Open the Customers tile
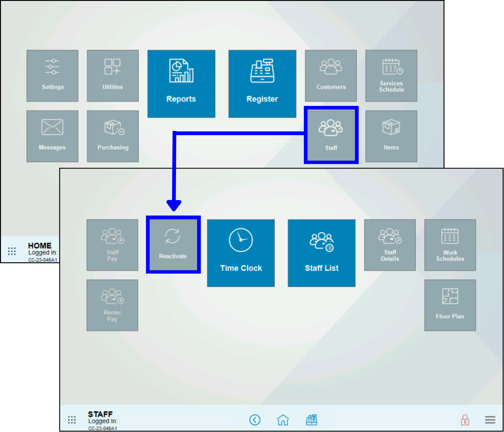Screen dimensions: 504x432 click(x=331, y=76)
